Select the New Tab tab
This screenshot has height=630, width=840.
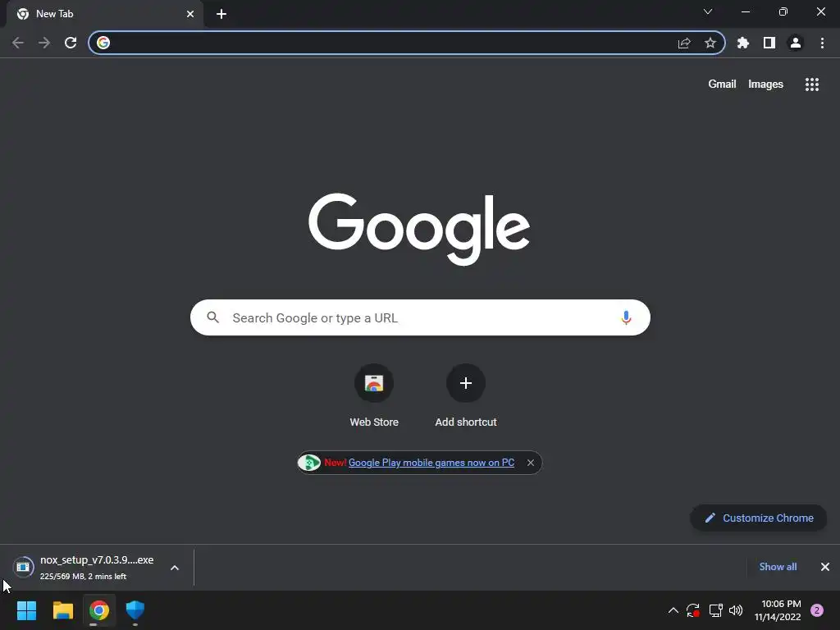pos(104,14)
